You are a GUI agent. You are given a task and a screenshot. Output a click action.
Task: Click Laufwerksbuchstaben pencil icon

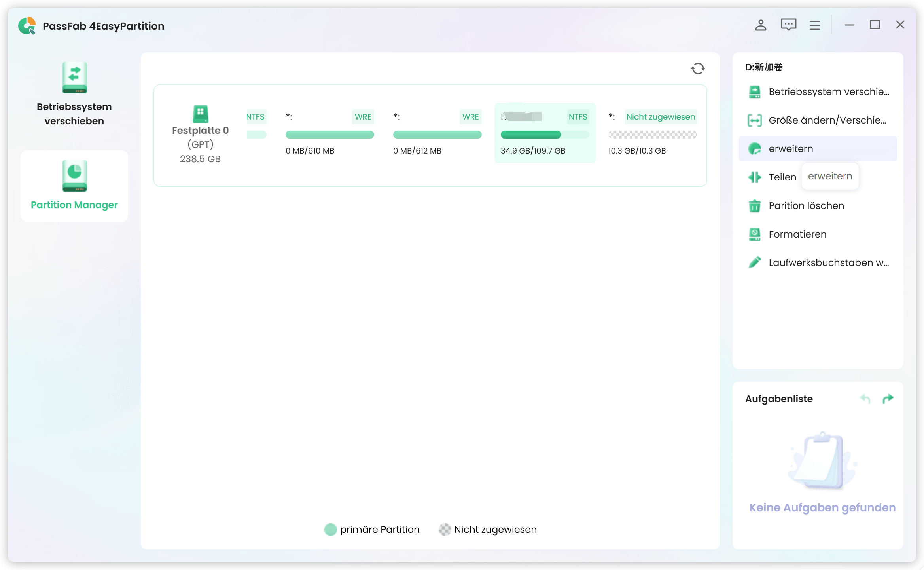755,262
